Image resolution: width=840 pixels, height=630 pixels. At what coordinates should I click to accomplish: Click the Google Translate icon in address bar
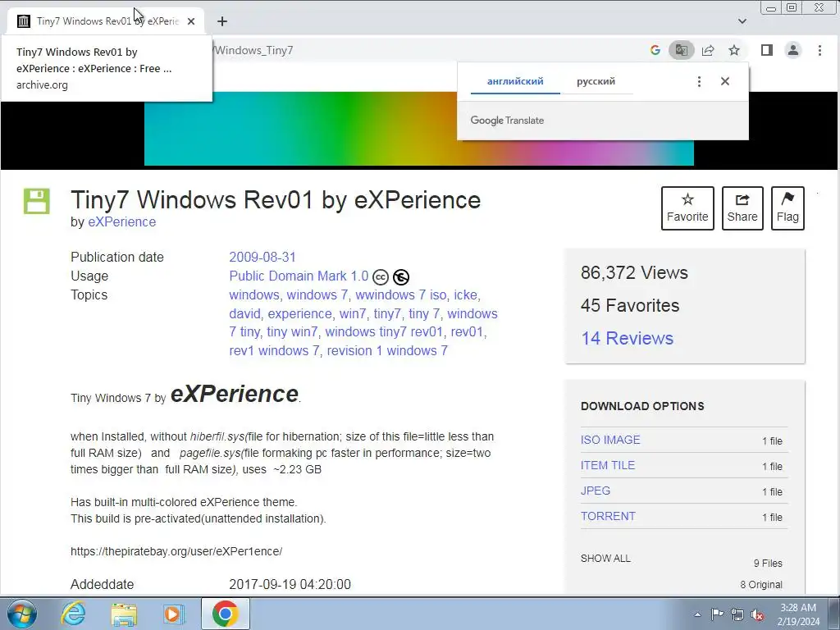coord(682,50)
